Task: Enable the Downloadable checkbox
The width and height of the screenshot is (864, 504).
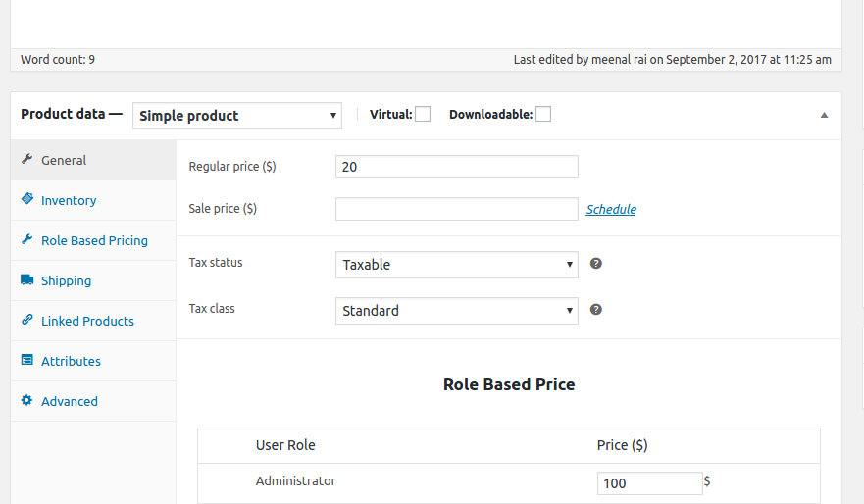Action: (543, 114)
